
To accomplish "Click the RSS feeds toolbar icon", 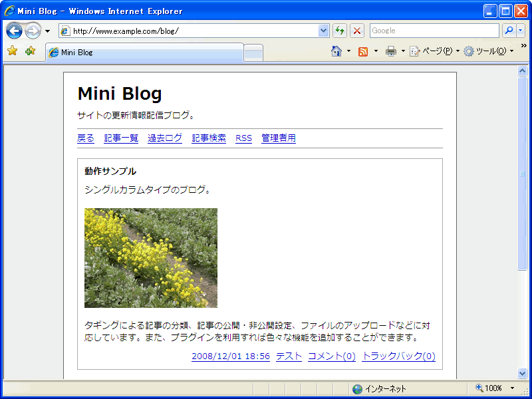I will [363, 51].
